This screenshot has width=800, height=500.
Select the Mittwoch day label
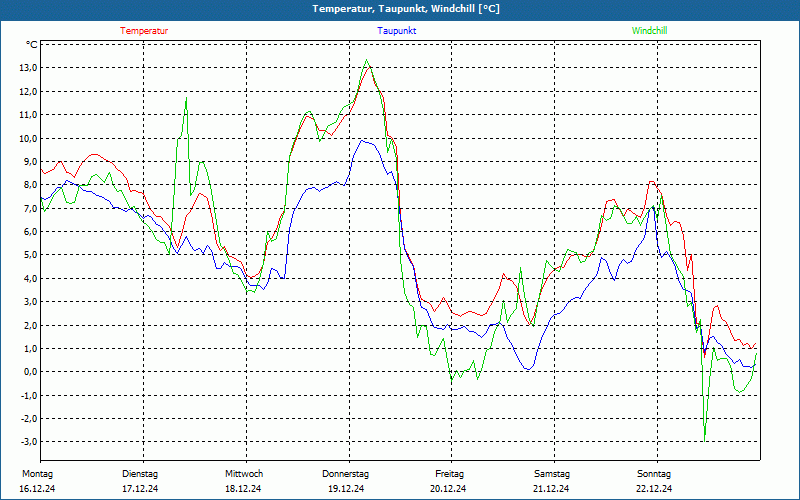[244, 474]
